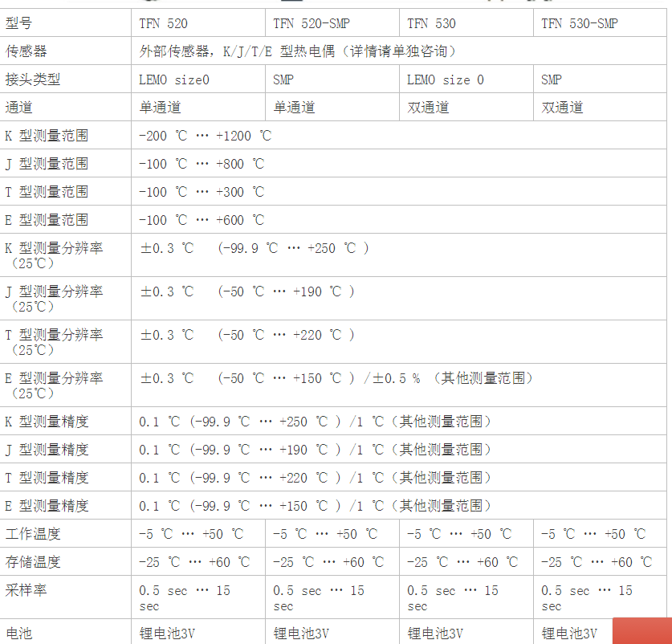The image size is (672, 644).
Task: Click '0.5 sec … 15 sec' under TFN 530
Action: (453, 598)
